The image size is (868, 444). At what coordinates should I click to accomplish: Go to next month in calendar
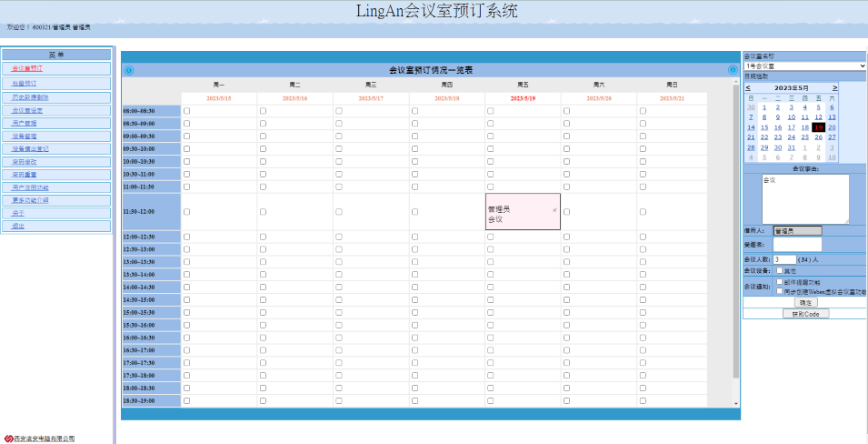click(x=834, y=87)
